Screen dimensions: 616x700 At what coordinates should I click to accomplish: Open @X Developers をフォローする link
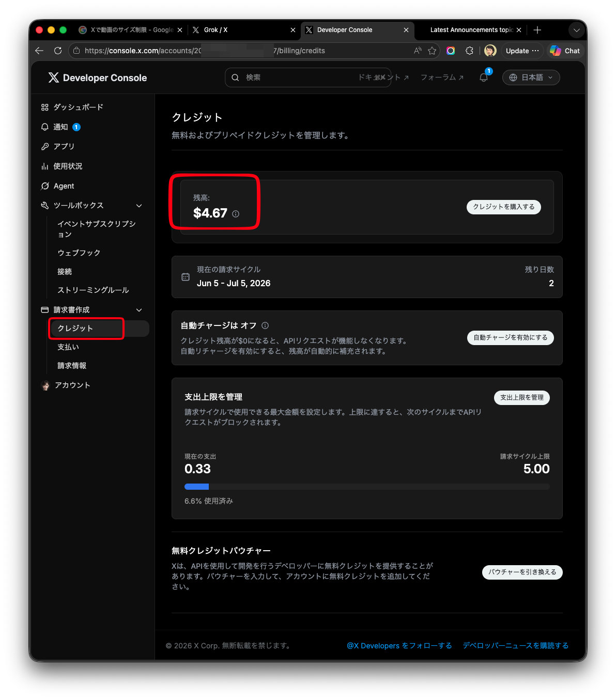pos(399,645)
